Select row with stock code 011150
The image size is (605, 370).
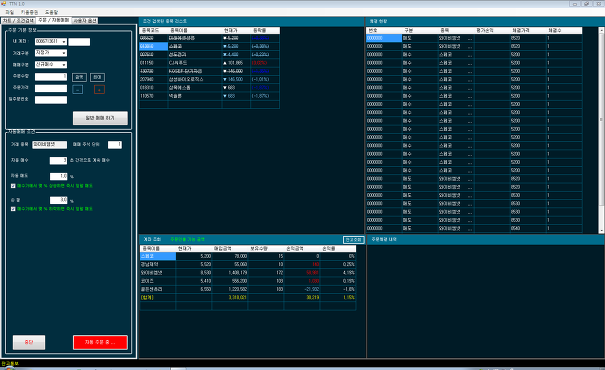tap(209, 63)
